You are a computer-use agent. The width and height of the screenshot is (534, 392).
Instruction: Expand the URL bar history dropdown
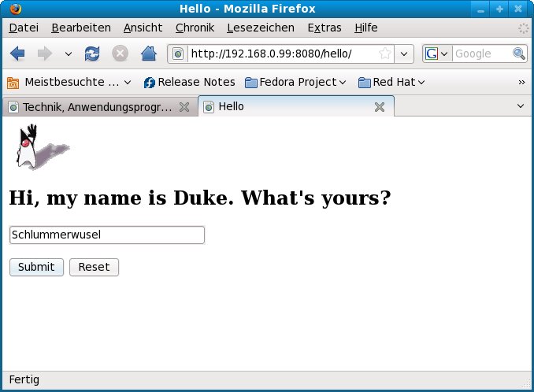click(x=404, y=54)
